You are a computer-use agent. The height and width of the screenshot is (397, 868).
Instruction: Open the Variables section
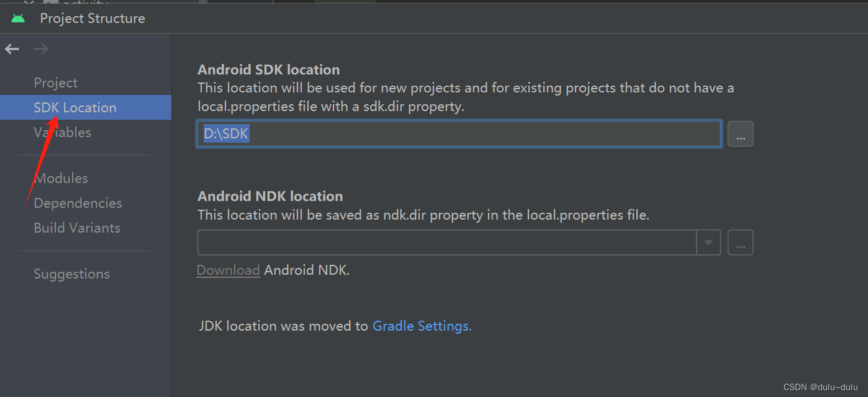coord(62,132)
